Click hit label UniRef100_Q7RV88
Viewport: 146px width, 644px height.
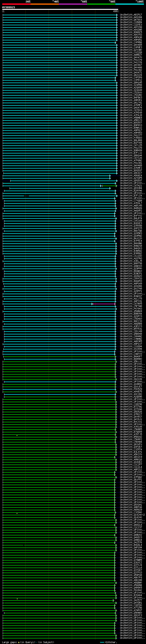(x=131, y=226)
